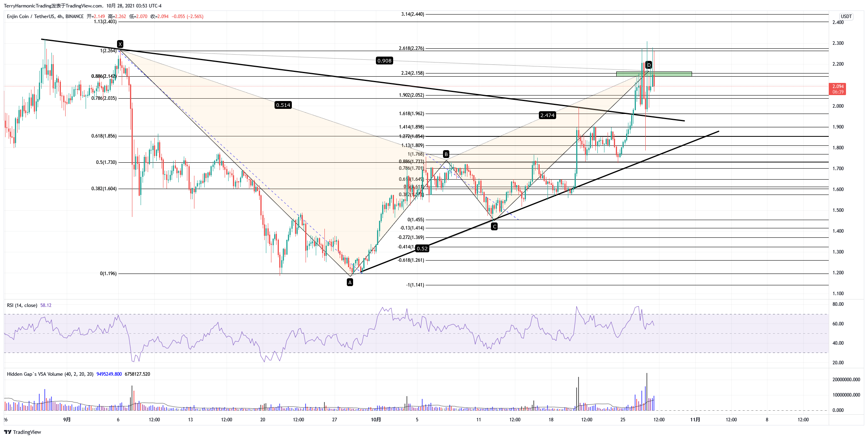Click the volume value 9495249.800

pyautogui.click(x=109, y=374)
